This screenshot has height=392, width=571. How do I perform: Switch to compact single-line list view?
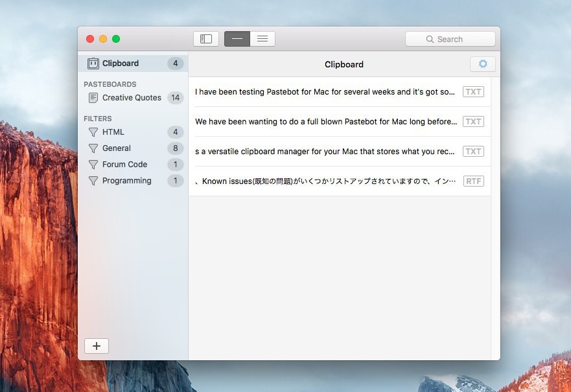click(x=237, y=39)
